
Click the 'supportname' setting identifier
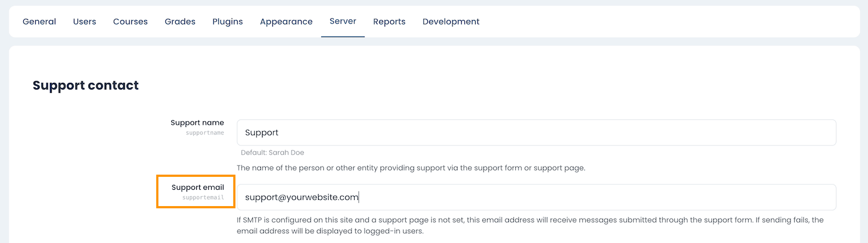pos(205,133)
